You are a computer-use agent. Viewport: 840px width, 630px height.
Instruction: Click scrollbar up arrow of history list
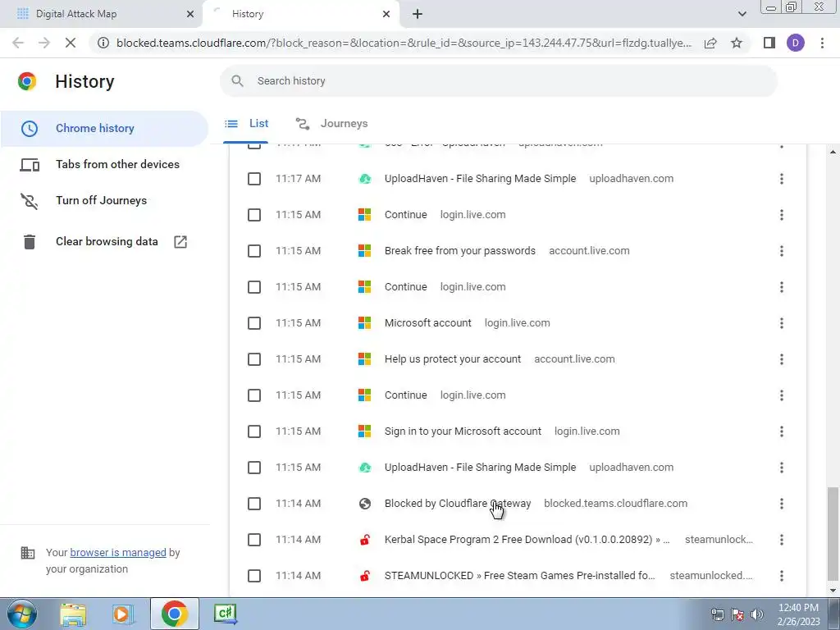(833, 152)
